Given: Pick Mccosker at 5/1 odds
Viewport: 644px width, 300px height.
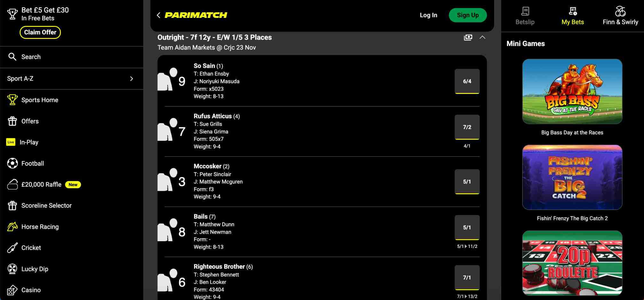Looking at the screenshot, I should [x=467, y=181].
